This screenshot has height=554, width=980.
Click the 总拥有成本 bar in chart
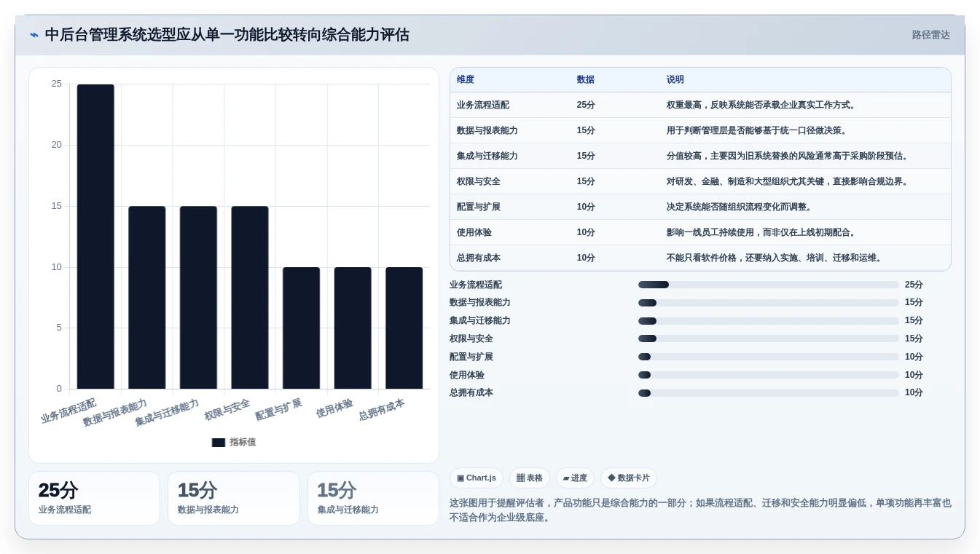(404, 328)
